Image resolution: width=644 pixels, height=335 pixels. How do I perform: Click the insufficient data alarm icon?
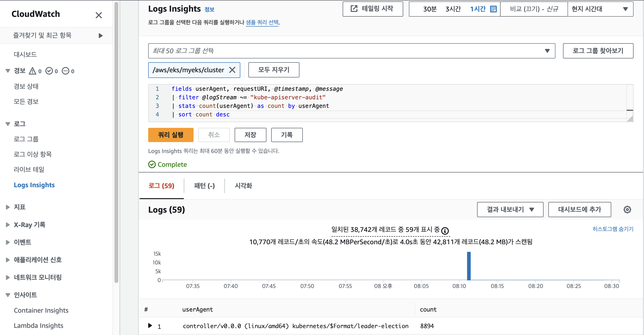coord(66,71)
